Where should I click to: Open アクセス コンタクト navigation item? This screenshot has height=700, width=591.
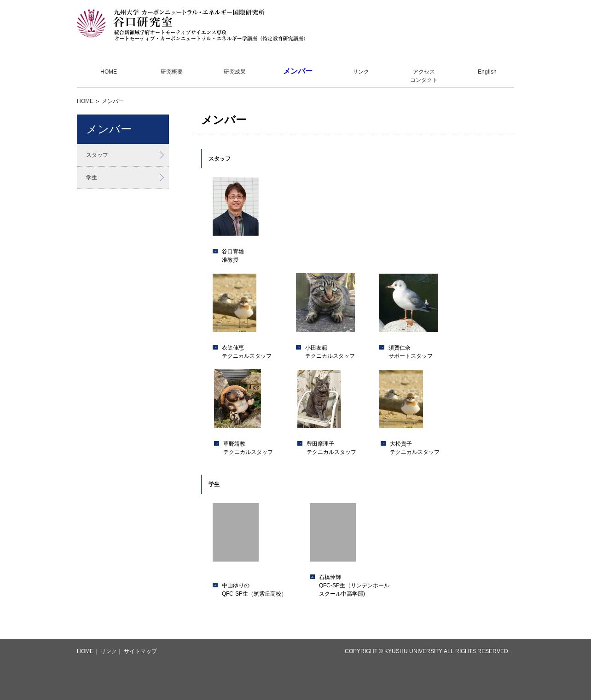click(424, 76)
